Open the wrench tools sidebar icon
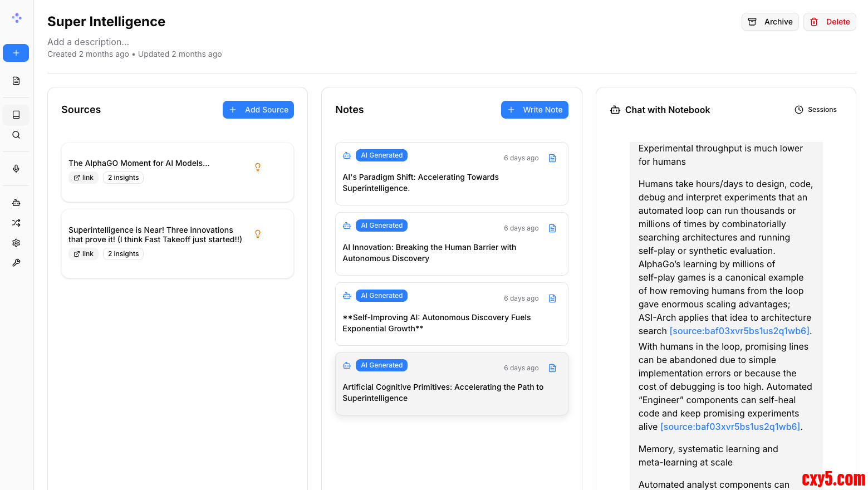 pyautogui.click(x=16, y=263)
